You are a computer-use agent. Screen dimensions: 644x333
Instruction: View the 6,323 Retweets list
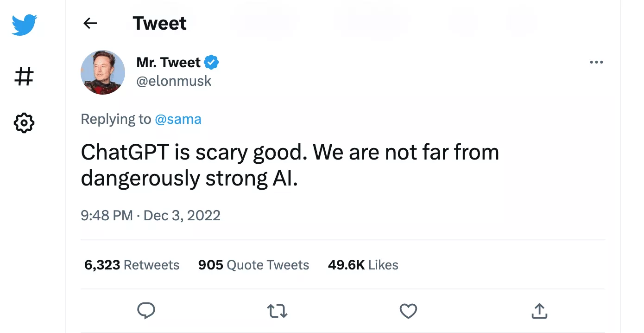tap(132, 265)
